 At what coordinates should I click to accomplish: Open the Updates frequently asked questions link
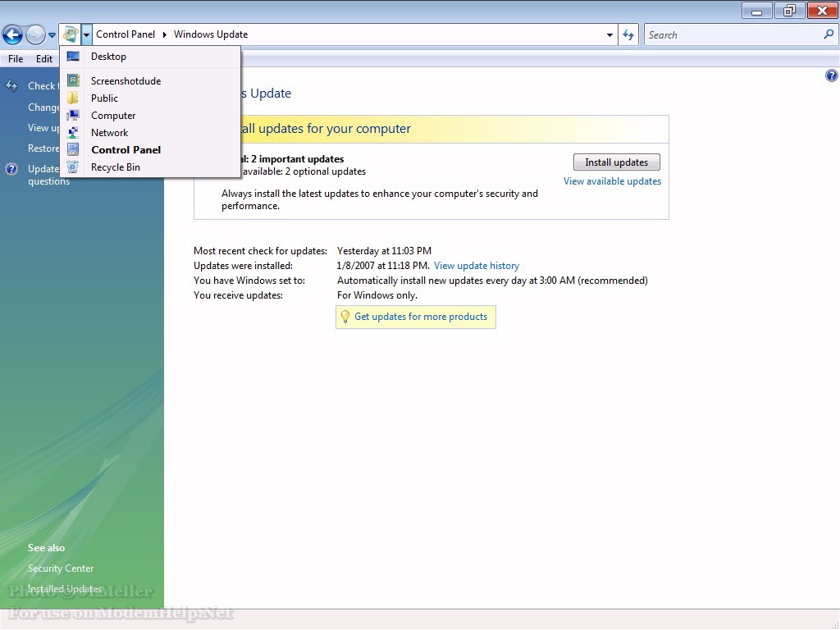coord(48,175)
